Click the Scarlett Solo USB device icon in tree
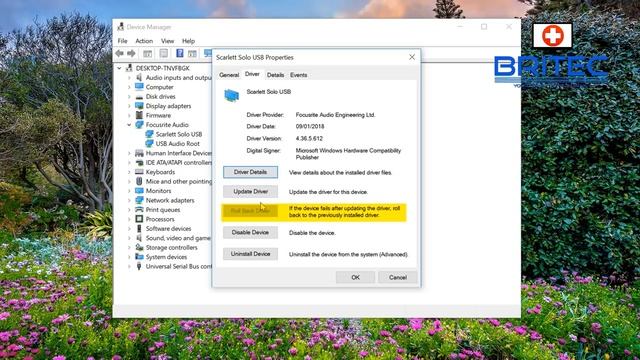This screenshot has width=640, height=360. (x=149, y=134)
